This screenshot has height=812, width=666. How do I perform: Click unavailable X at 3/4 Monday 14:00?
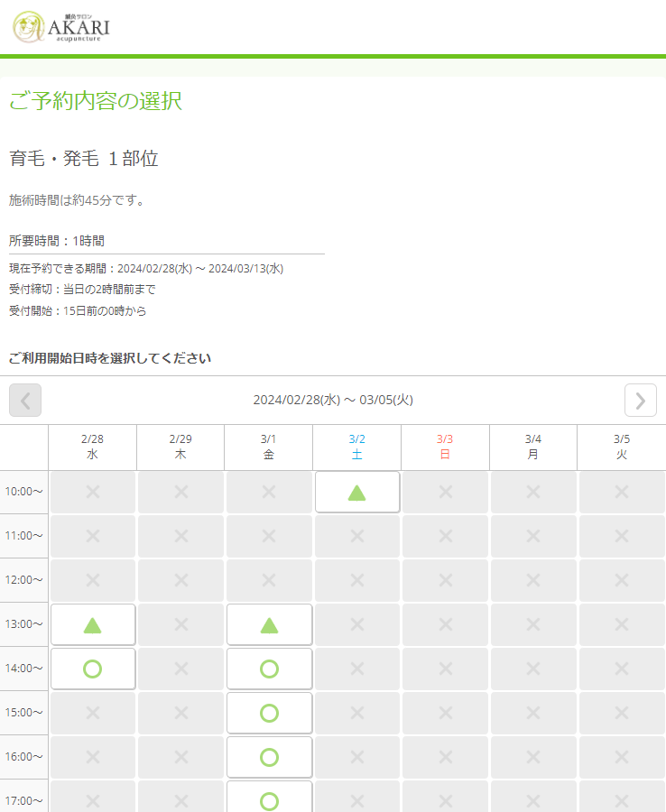tap(533, 669)
